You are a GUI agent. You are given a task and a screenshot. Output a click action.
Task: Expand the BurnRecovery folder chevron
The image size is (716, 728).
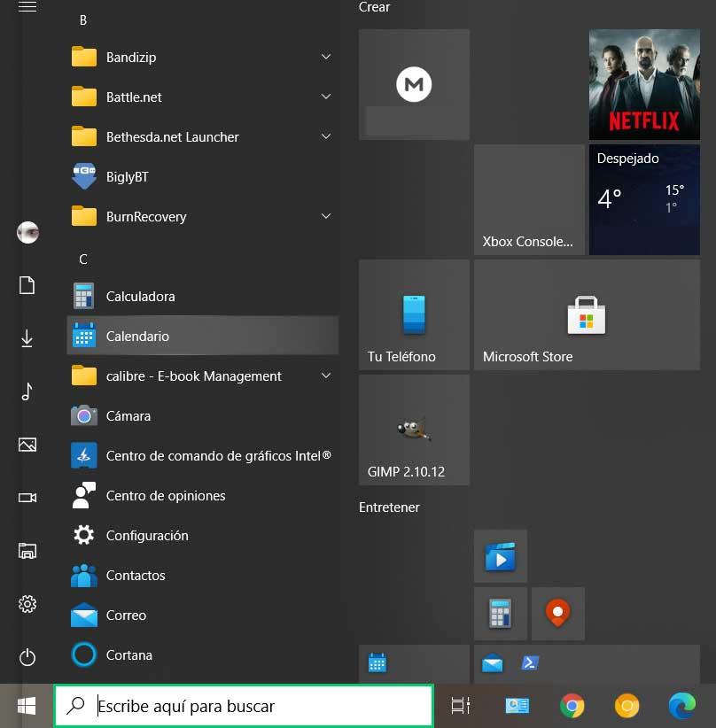(326, 216)
